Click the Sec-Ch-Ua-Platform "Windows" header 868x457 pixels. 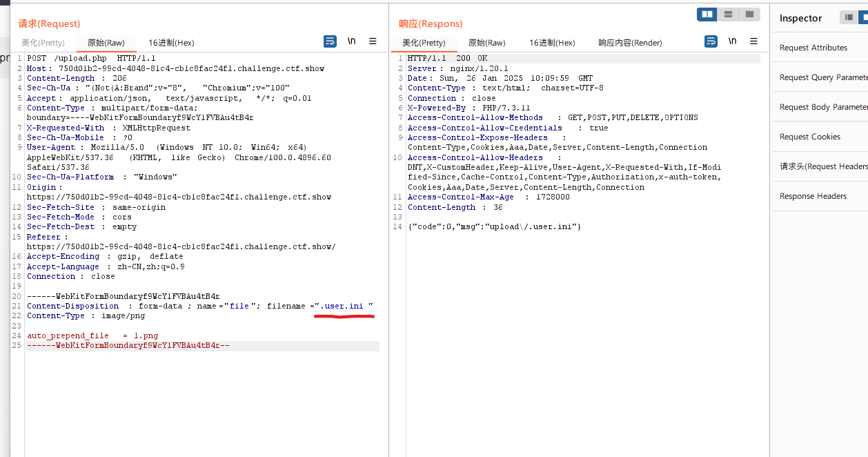(x=102, y=177)
